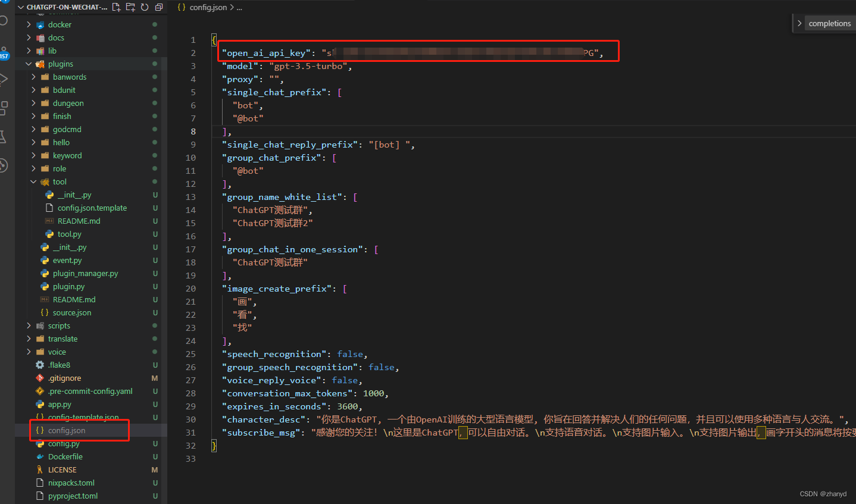Click the New File icon in explorer header
The width and height of the screenshot is (856, 504).
[116, 7]
